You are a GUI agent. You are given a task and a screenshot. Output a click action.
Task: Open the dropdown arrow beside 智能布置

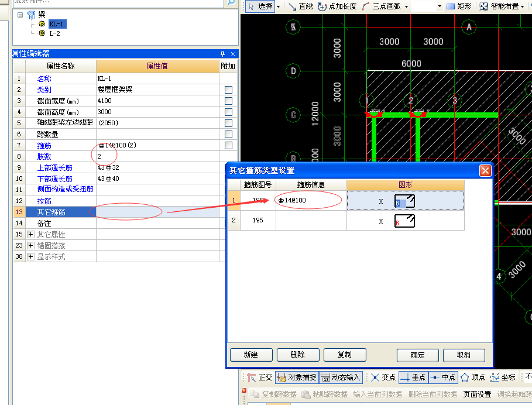[523, 6]
